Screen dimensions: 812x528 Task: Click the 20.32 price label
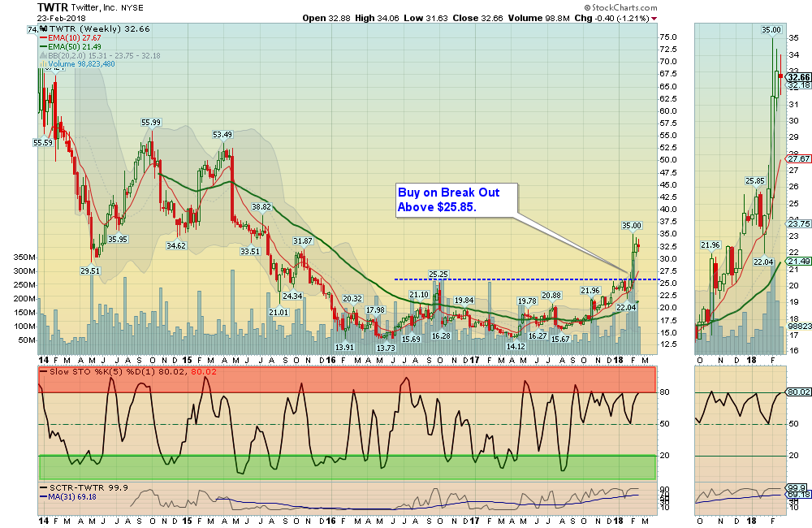(352, 298)
